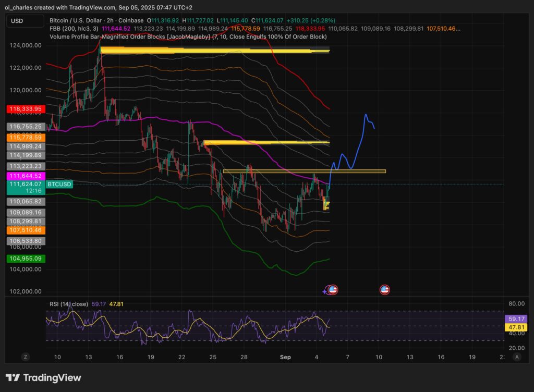This screenshot has height=392, width=534.
Task: Click the Sep label on the time axis
Action: tap(285, 357)
